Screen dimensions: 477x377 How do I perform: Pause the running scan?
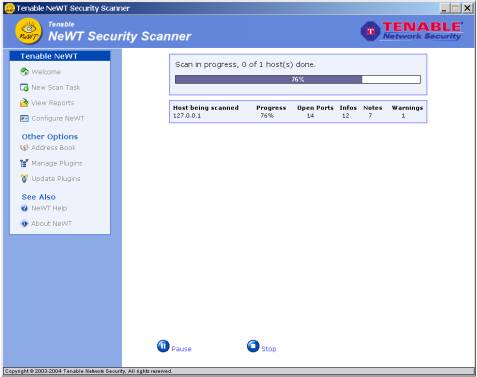174,347
